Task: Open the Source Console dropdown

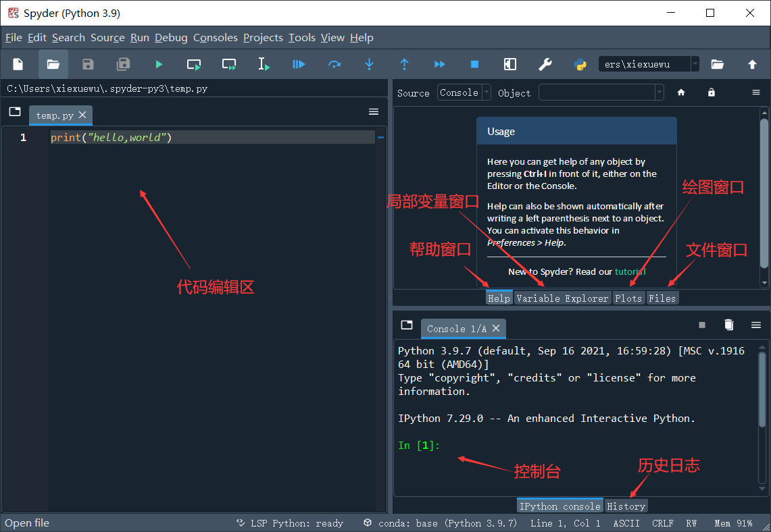Action: 464,92
